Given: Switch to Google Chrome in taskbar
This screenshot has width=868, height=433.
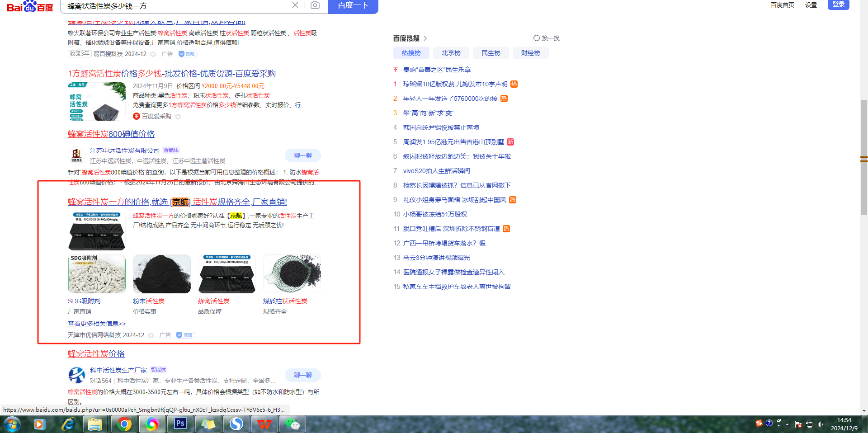Looking at the screenshot, I should coord(124,424).
